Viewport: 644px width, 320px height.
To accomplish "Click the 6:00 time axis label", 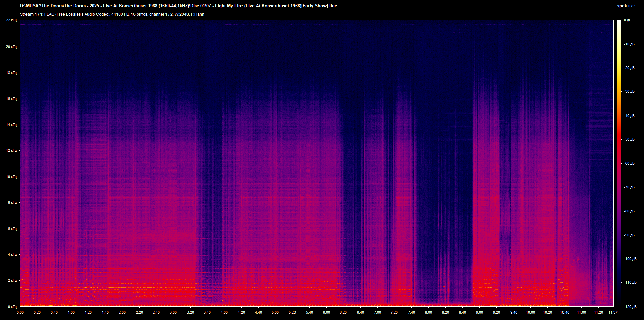I will click(x=326, y=312).
